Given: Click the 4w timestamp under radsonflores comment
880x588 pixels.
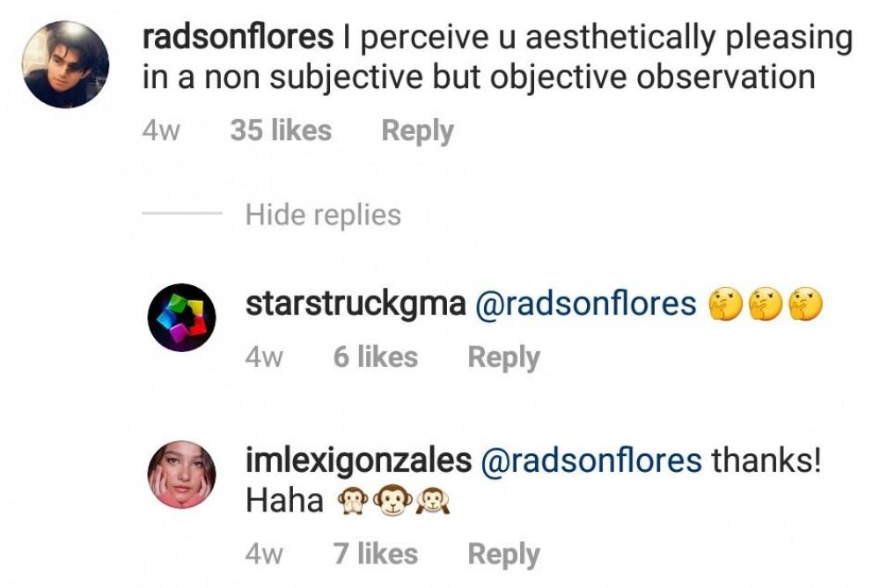Looking at the screenshot, I should click(x=161, y=131).
